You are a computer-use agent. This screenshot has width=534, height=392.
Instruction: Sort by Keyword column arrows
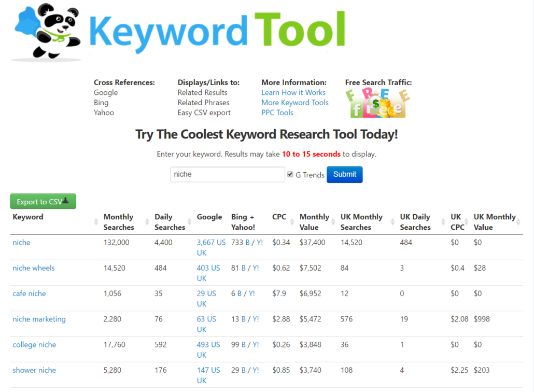[x=96, y=222]
